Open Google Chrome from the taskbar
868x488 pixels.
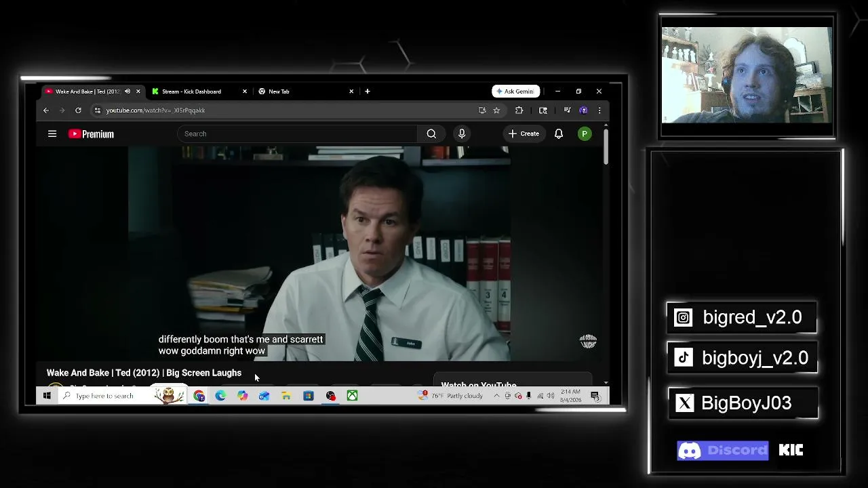pyautogui.click(x=199, y=396)
